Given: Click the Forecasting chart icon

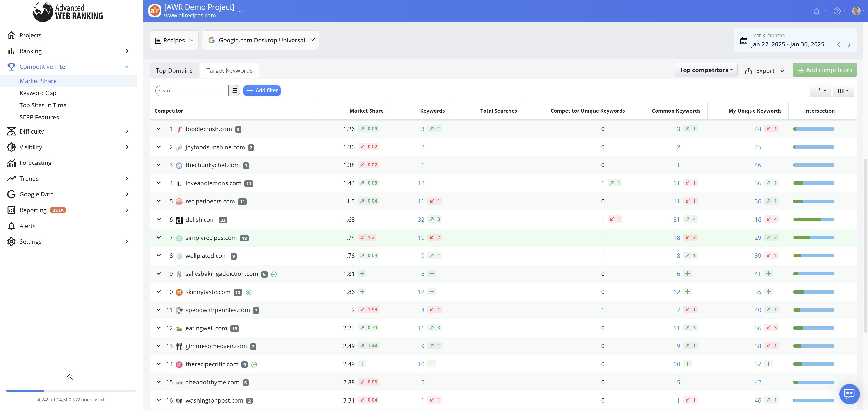Looking at the screenshot, I should click(x=12, y=163).
